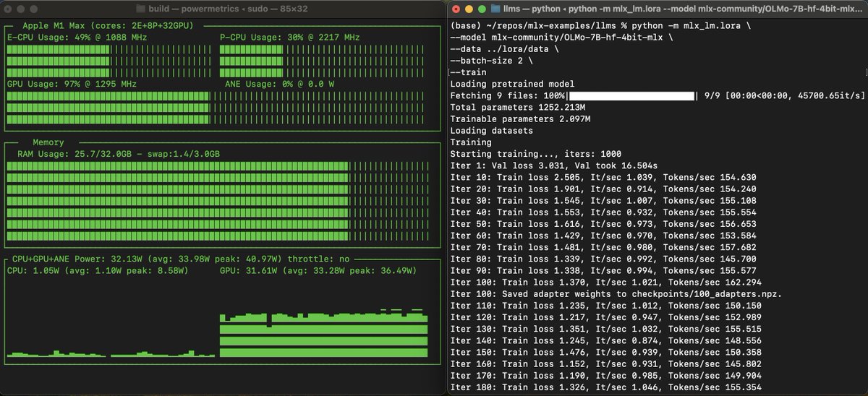Click the Apple M1 Max cores header

109,25
